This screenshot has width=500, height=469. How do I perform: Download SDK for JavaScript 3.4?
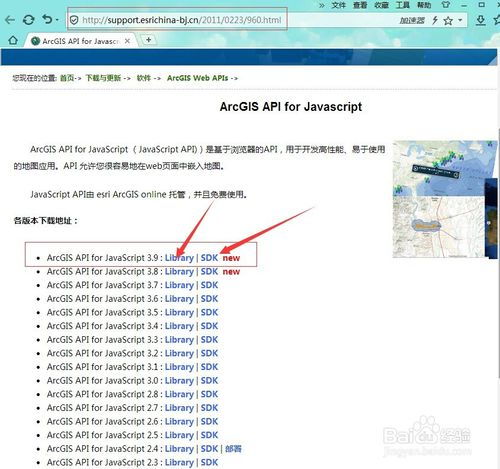209,326
